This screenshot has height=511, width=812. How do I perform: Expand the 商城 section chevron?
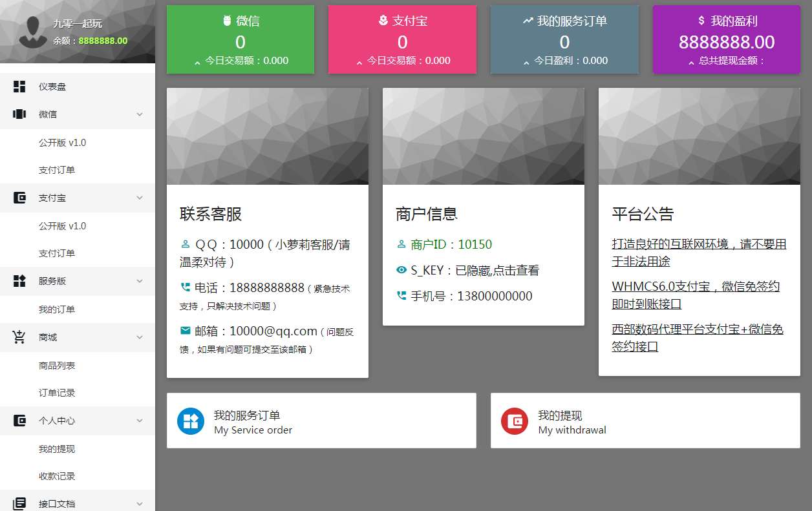click(x=140, y=337)
